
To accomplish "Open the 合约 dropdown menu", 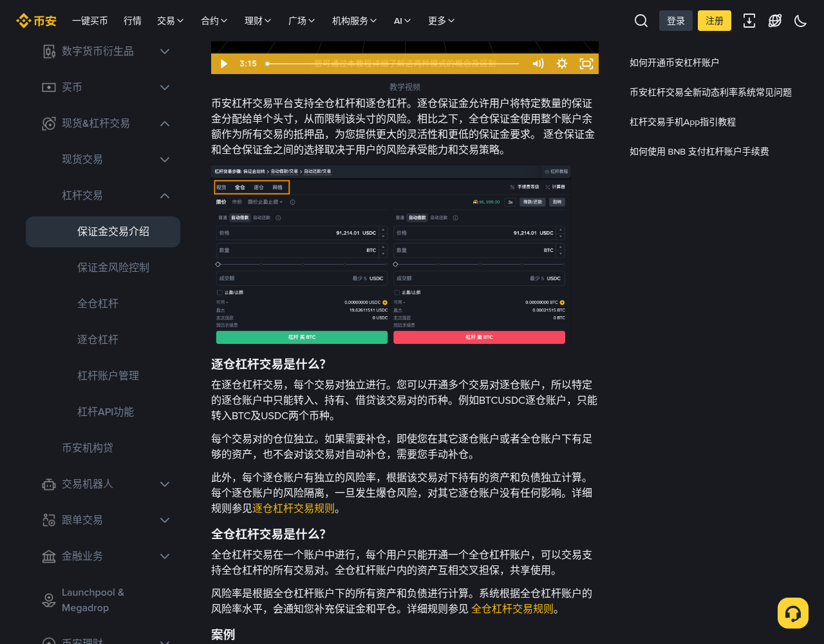I will tap(214, 21).
